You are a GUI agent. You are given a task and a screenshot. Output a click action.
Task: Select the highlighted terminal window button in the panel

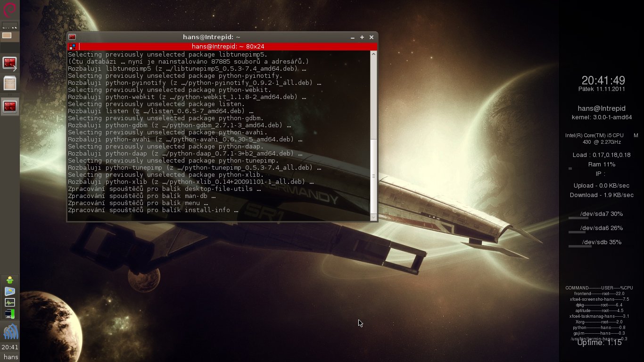click(10, 107)
